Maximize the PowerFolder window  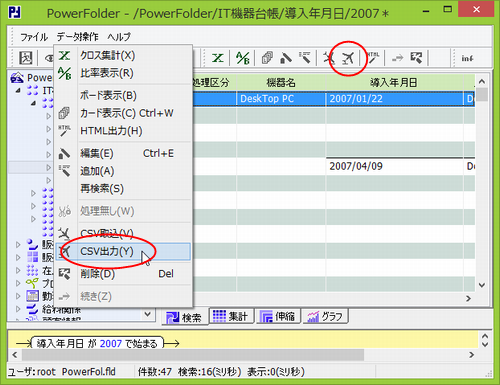[x=448, y=9]
